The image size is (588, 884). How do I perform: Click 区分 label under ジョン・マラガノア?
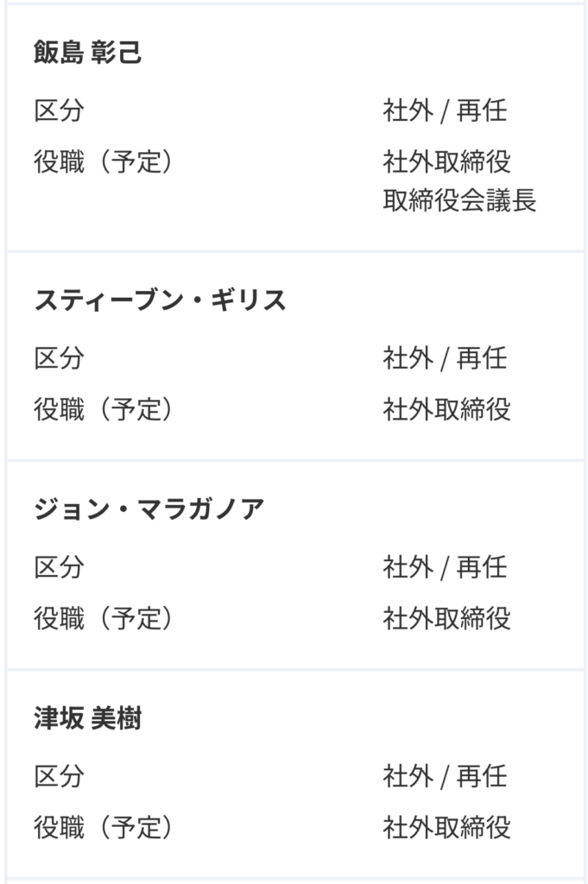[59, 568]
